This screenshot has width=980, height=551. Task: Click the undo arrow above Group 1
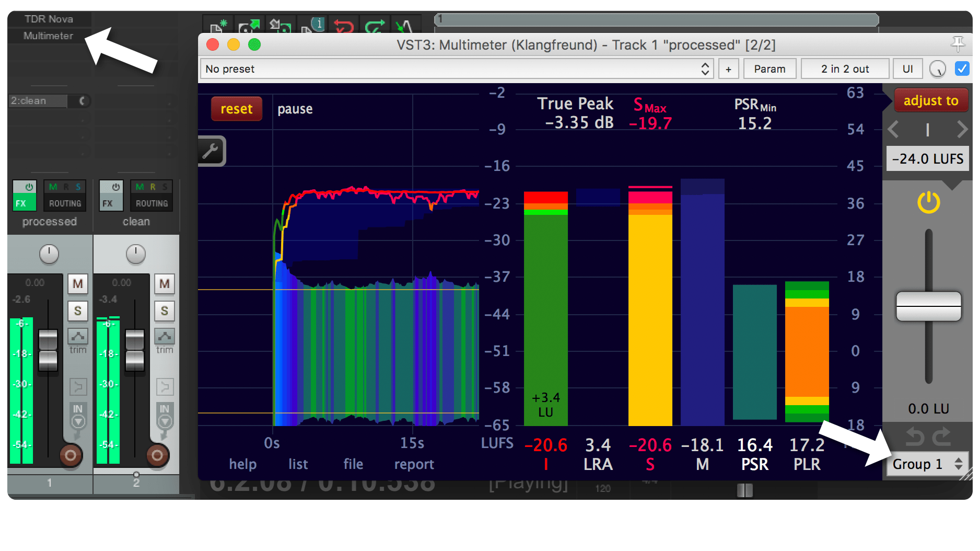click(914, 437)
